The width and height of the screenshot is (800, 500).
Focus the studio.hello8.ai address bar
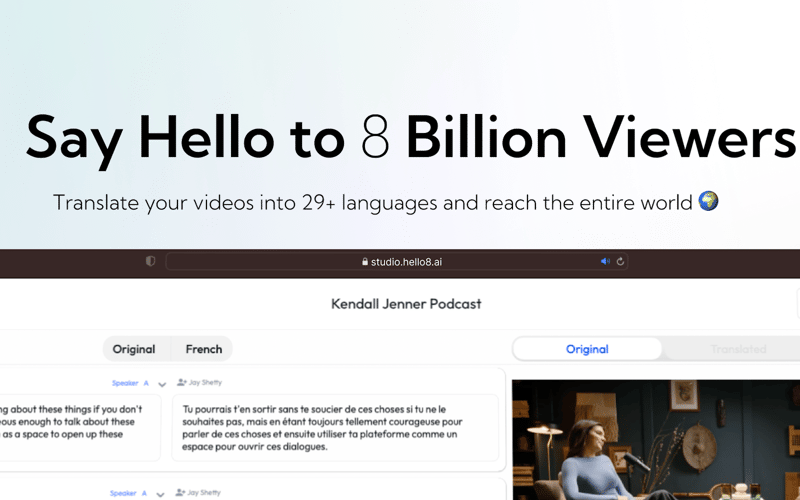[396, 261]
